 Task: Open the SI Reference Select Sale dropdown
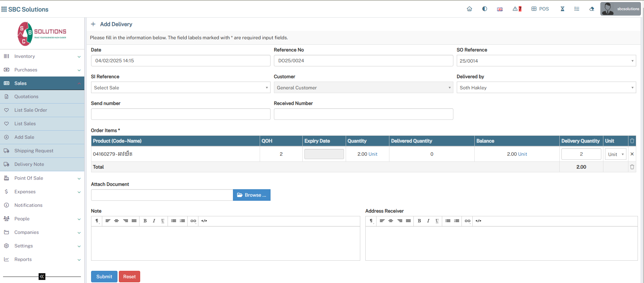(180, 88)
